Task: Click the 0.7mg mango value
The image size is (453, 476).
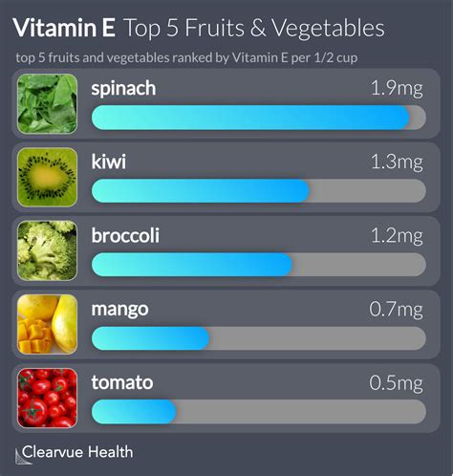Action: pyautogui.click(x=397, y=309)
